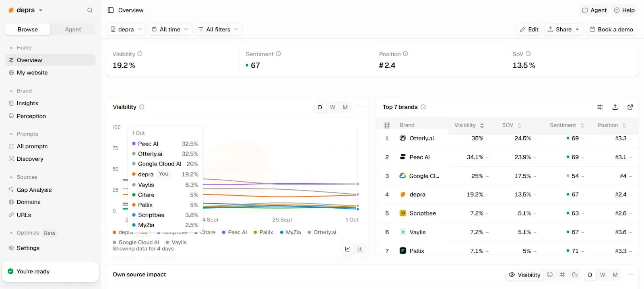The width and height of the screenshot is (644, 289).
Task: Click info icon next to Sentiment metric
Action: pyautogui.click(x=278, y=54)
